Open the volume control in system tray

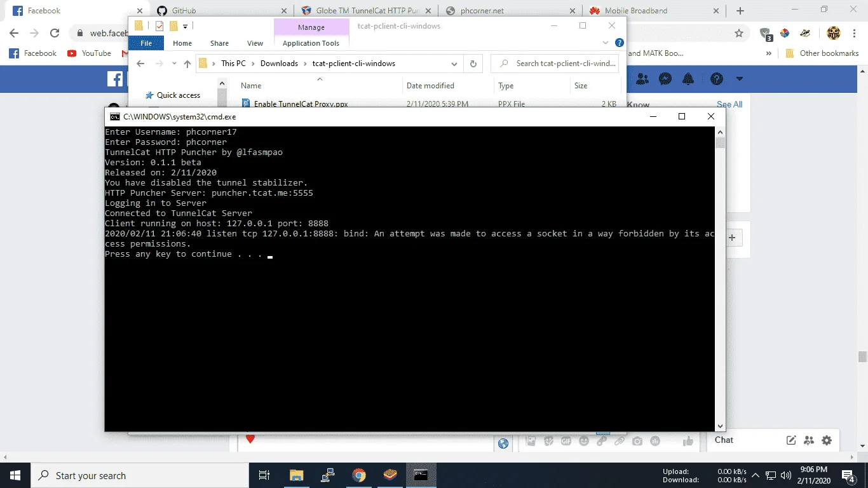785,475
